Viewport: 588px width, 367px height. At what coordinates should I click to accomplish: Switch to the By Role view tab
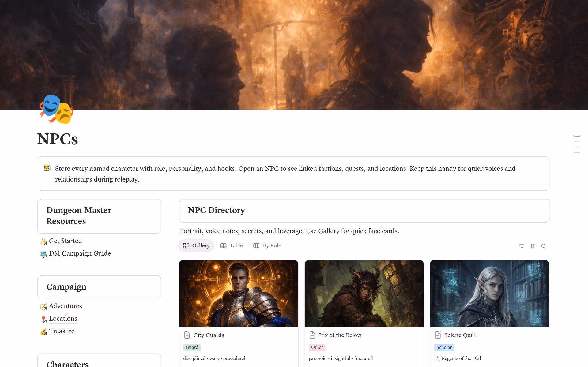(267, 245)
